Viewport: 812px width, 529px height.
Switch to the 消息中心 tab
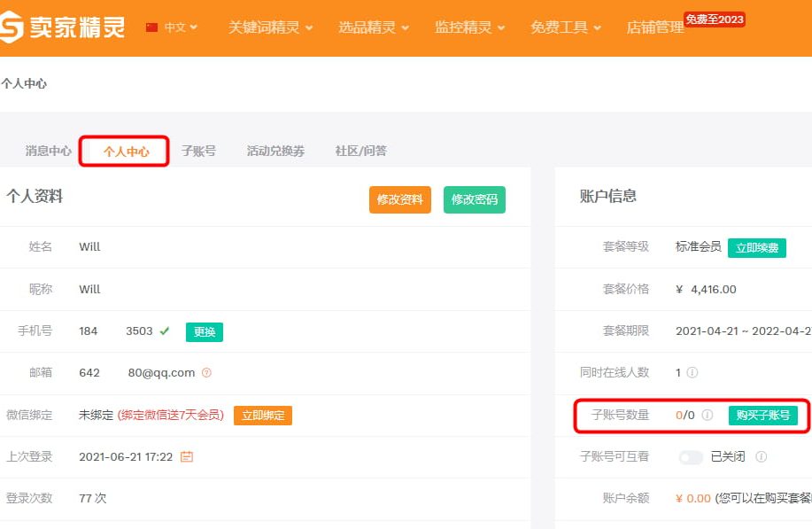[49, 151]
